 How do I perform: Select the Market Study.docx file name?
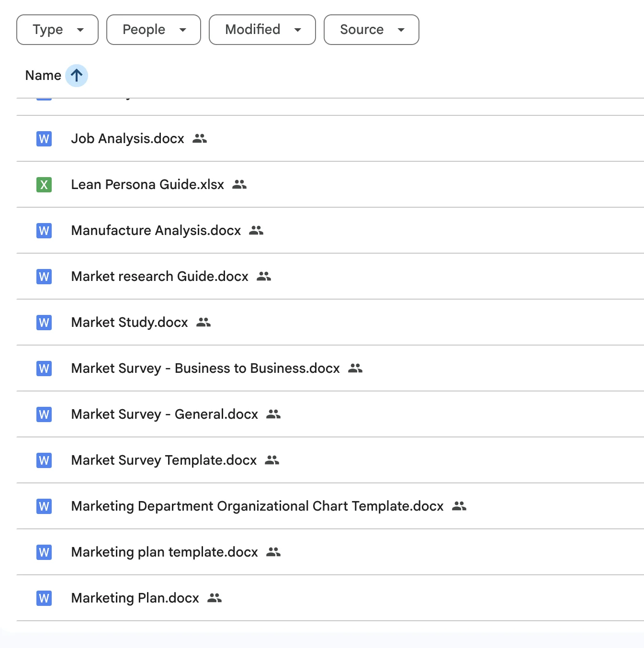tap(129, 323)
